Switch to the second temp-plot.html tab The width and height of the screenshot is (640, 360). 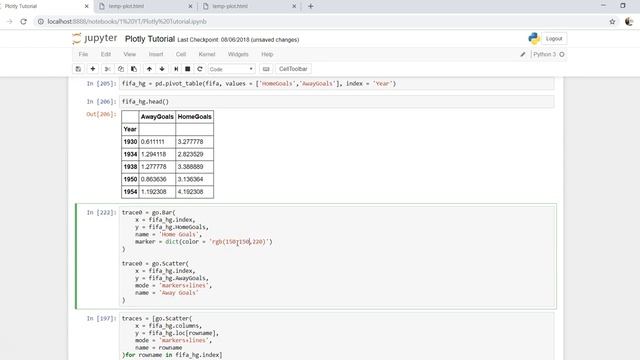pos(249,6)
